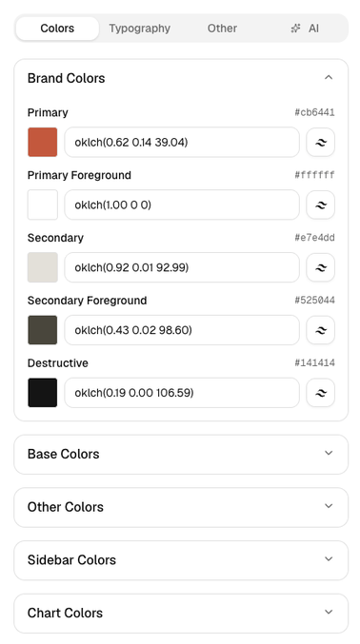Click the #ffffff hex value
Screen dimensions: 360x644
314,175
